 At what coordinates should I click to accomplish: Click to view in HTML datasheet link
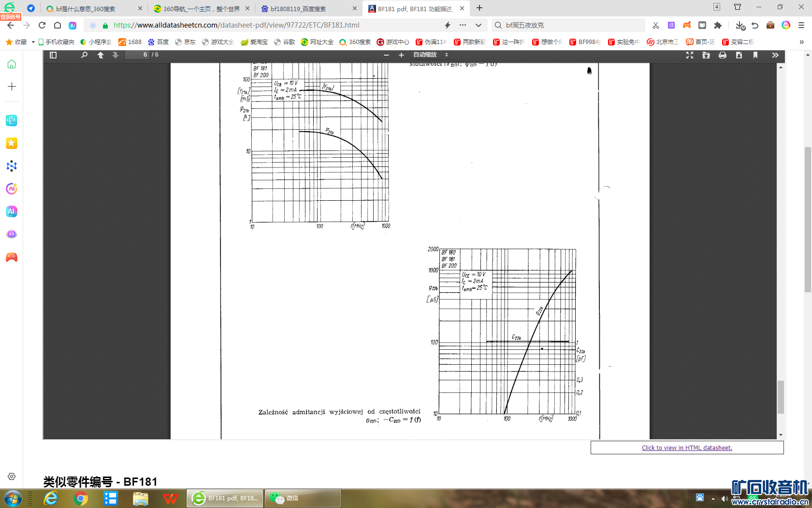point(687,448)
